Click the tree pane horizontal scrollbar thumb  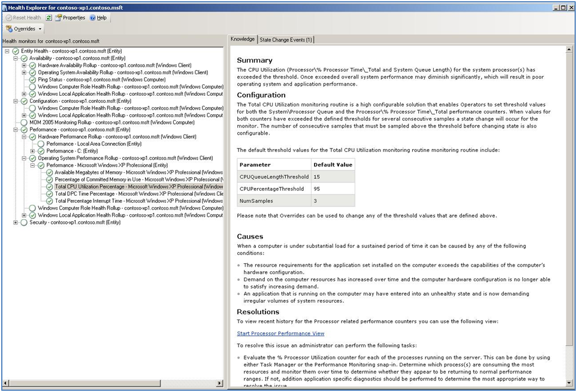tap(84, 383)
